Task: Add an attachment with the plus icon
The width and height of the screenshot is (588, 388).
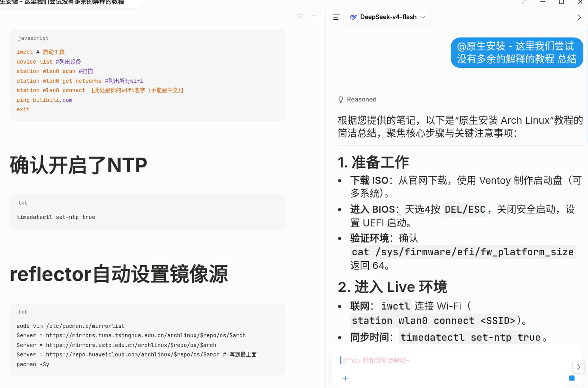Action: (x=345, y=378)
